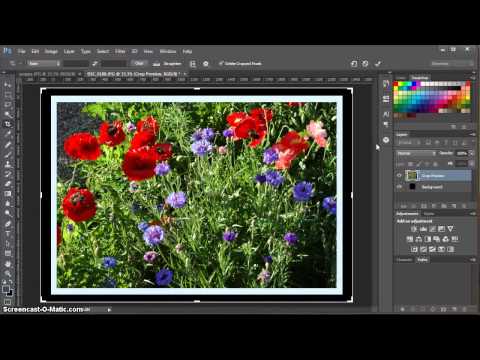Select the Crop tool in the toolbox

click(7, 124)
